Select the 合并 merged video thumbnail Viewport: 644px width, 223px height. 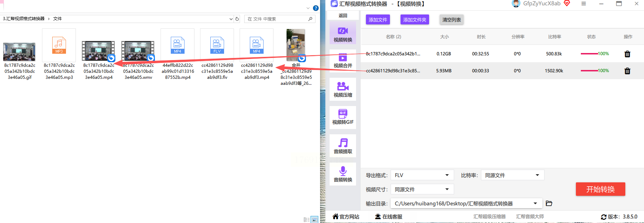296,45
